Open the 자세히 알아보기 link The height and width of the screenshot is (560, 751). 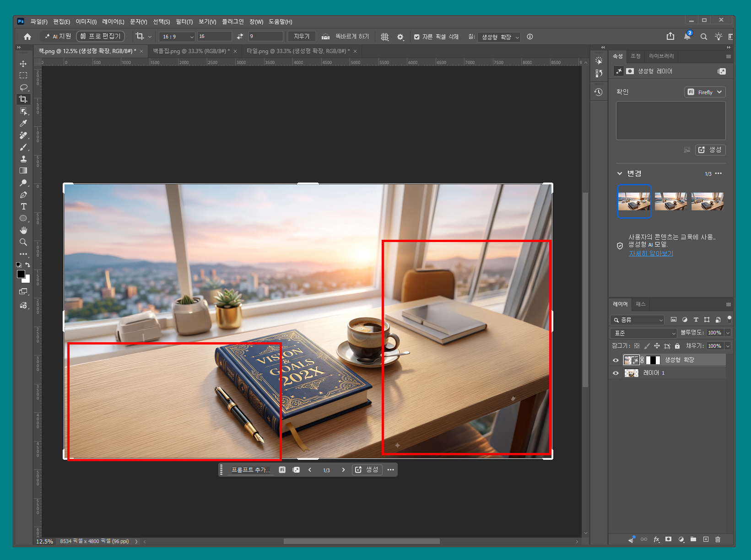pyautogui.click(x=651, y=253)
